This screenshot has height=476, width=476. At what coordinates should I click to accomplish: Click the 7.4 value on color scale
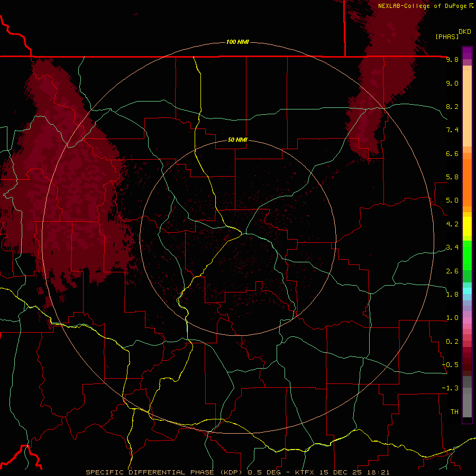[x=452, y=130]
